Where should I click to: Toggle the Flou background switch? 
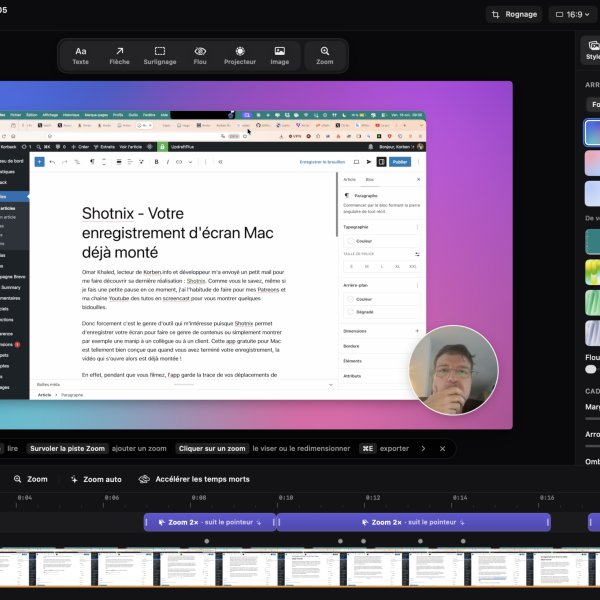[x=591, y=369]
